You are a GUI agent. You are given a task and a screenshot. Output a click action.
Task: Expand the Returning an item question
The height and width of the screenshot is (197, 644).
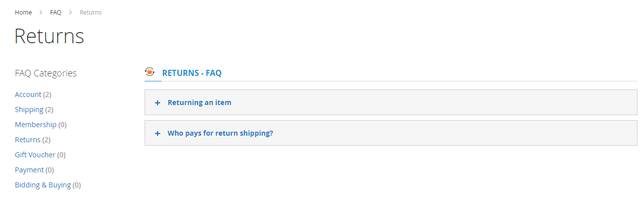tap(391, 103)
